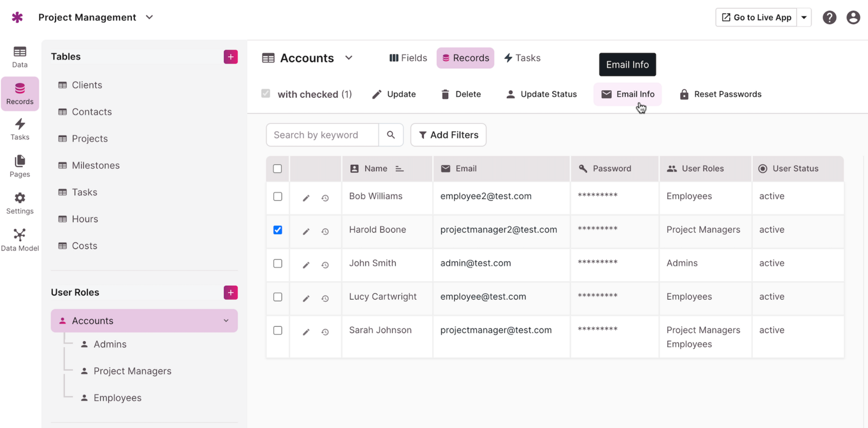Click the Reset Passwords action
This screenshot has height=428, width=868.
point(720,94)
